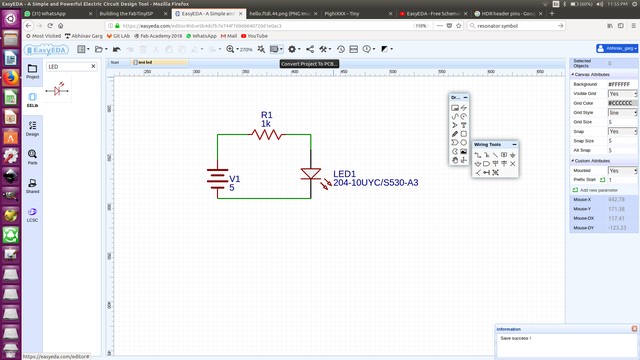The width and height of the screenshot is (640, 360).
Task: Select the Drag hand tool
Action: (x=455, y=160)
